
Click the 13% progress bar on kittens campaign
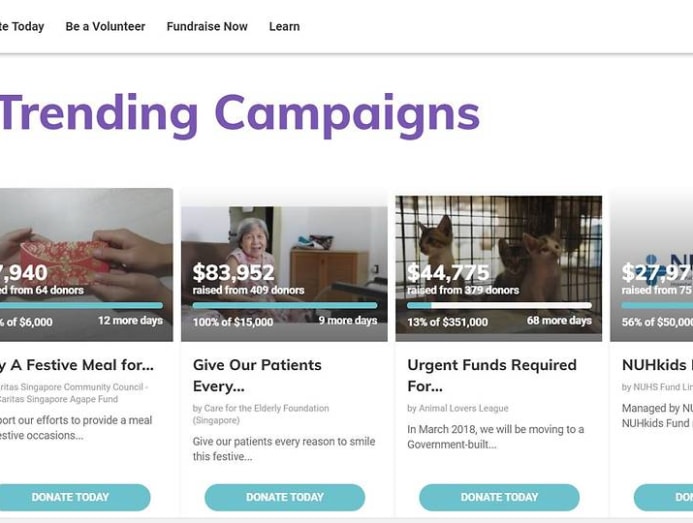pyautogui.click(x=499, y=306)
